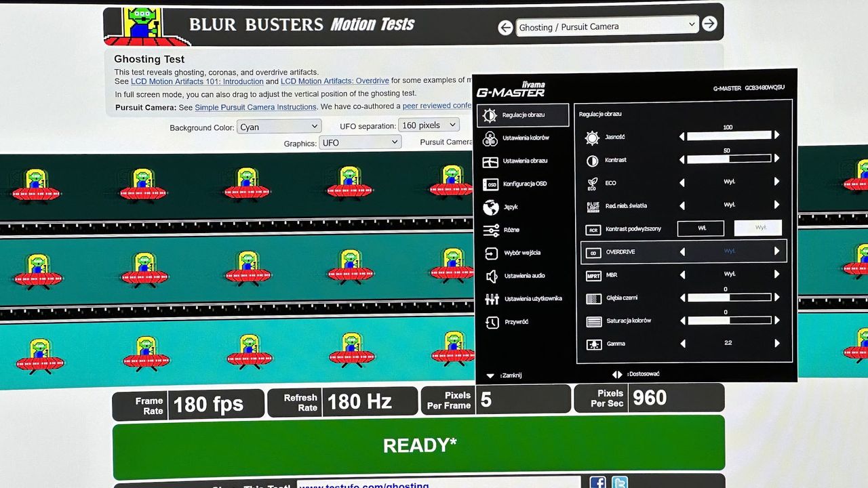868x488 pixels.
Task: Click the MBR MPRT icon
Action: (x=593, y=276)
